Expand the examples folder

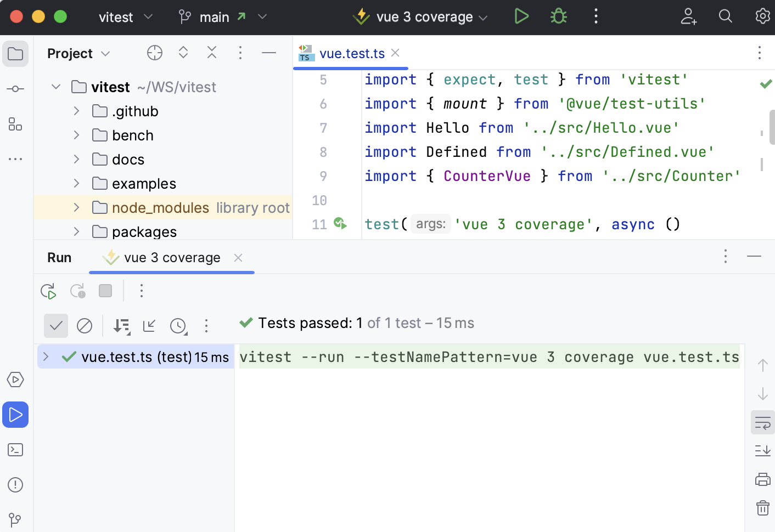tap(77, 183)
